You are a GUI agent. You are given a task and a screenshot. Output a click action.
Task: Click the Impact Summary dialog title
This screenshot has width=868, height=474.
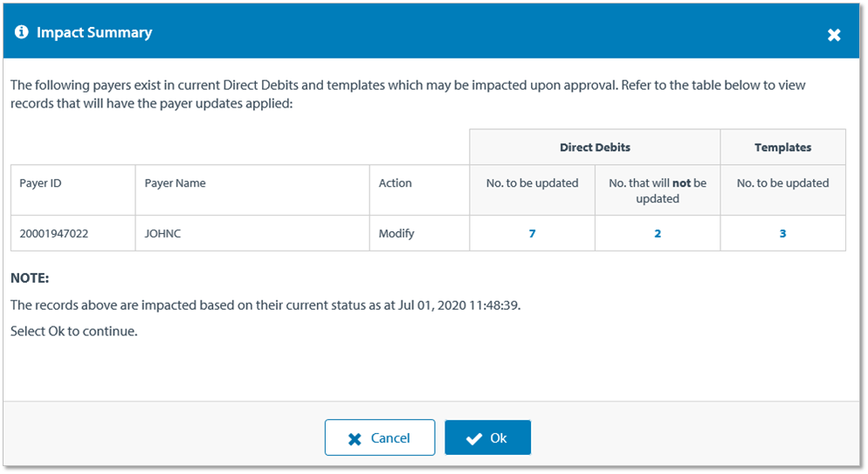coord(94,32)
